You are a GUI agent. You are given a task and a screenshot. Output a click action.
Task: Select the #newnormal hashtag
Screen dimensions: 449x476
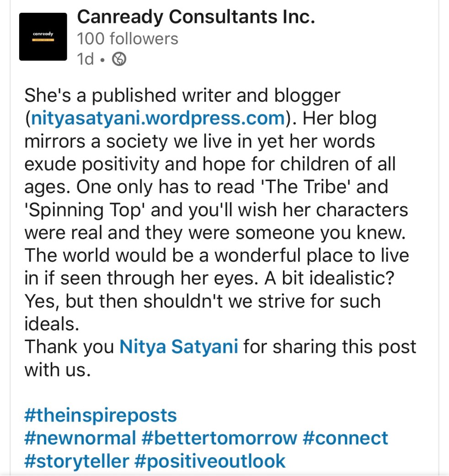click(80, 438)
